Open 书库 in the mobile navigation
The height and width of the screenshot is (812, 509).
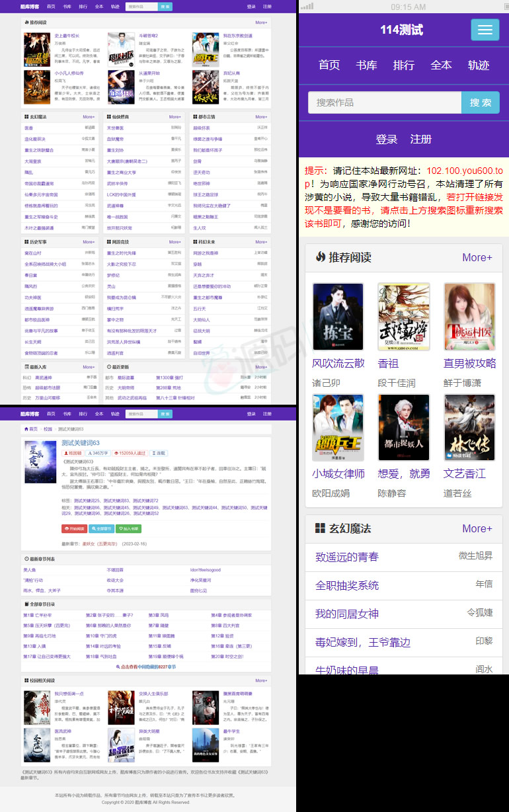tap(366, 65)
